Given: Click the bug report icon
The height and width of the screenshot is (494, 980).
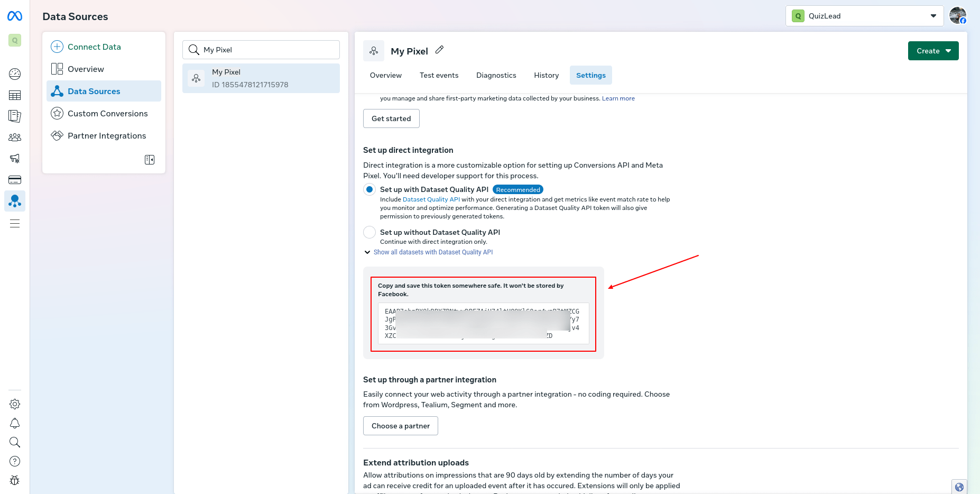Looking at the screenshot, I should pyautogui.click(x=15, y=480).
